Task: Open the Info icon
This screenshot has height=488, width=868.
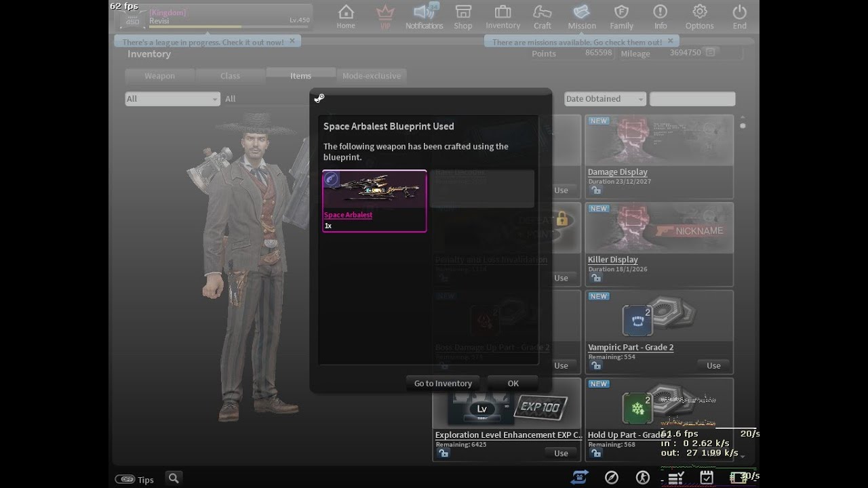Action: [x=660, y=12]
